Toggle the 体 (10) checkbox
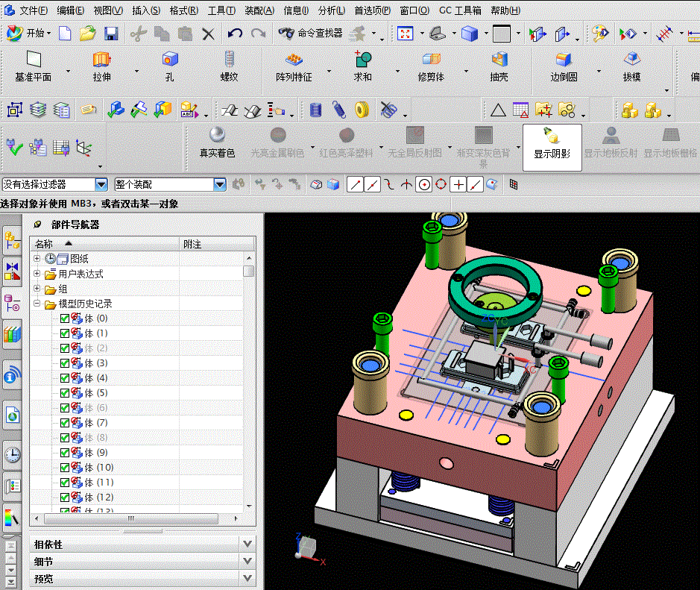The height and width of the screenshot is (590, 700). (x=65, y=468)
